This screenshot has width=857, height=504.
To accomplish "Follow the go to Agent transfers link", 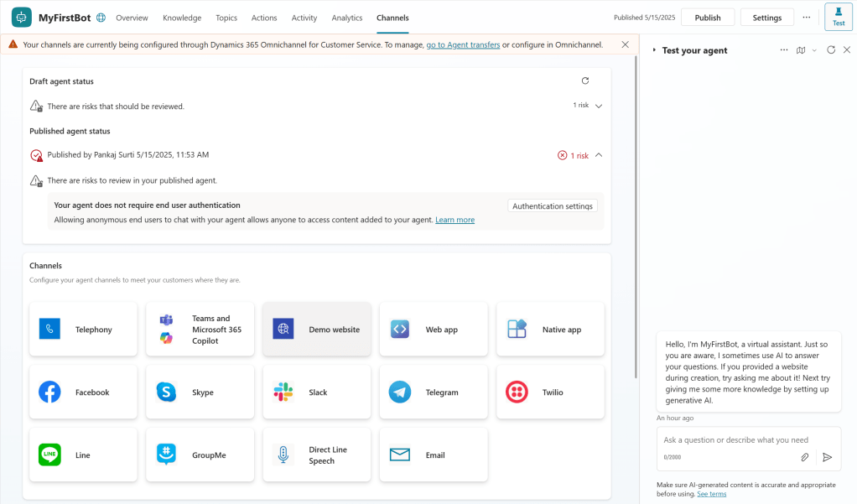I will click(x=463, y=44).
